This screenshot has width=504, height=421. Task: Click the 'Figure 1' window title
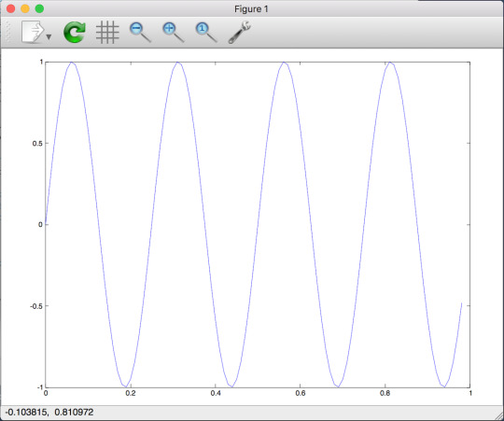pos(251,9)
